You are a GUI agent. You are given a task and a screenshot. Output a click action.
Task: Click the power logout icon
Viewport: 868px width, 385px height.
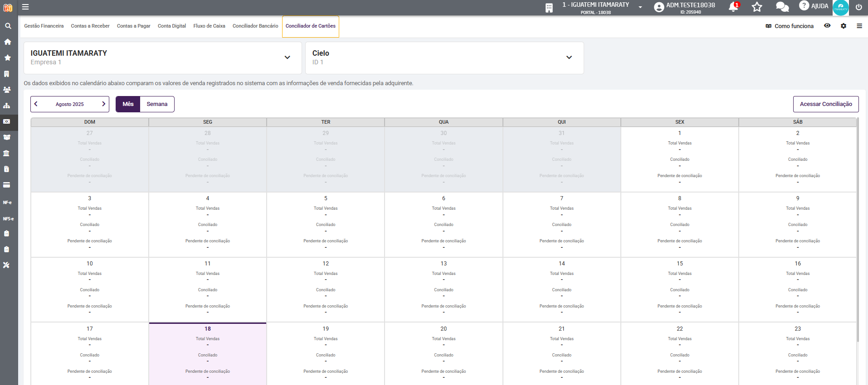point(858,7)
